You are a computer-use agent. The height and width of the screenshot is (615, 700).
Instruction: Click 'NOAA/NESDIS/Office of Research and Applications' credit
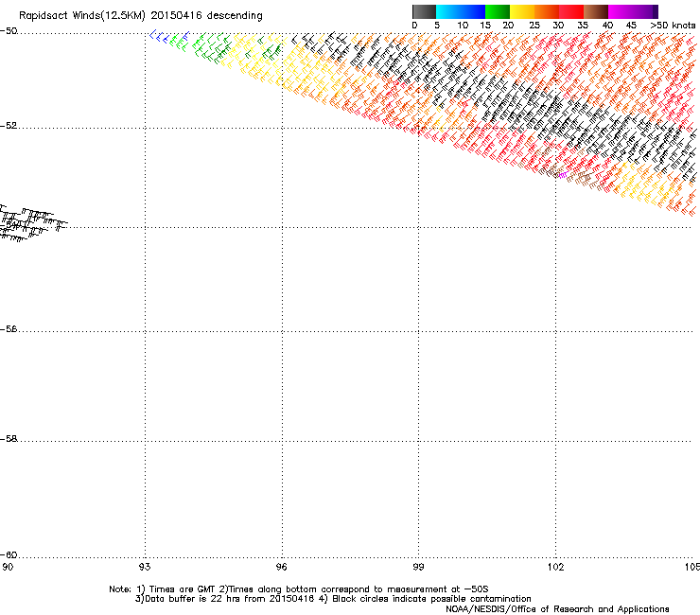click(557, 609)
